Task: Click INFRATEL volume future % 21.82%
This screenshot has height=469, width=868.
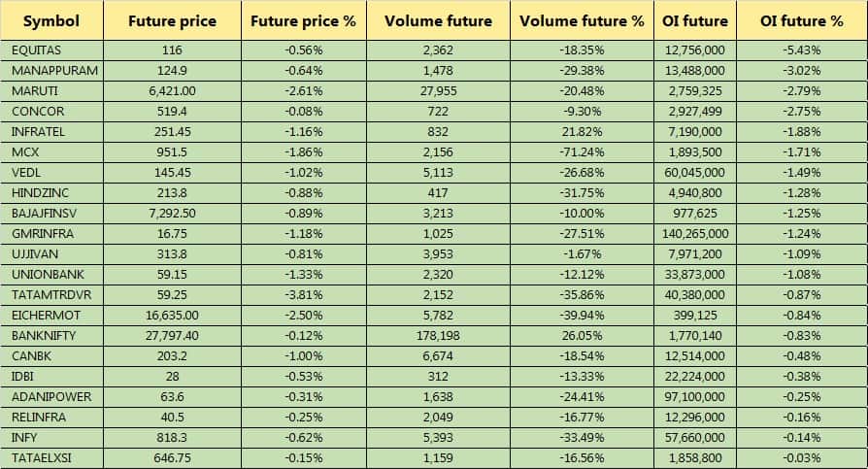Action: [582, 131]
